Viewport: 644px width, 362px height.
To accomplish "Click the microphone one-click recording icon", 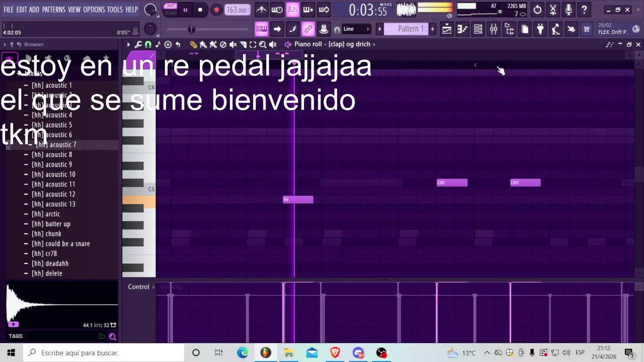I will click(x=569, y=10).
